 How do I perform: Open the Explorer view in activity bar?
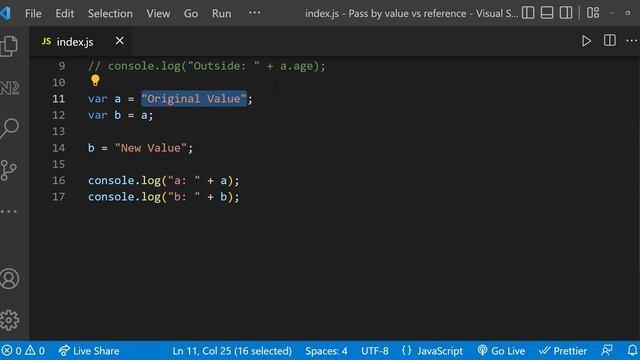9,46
